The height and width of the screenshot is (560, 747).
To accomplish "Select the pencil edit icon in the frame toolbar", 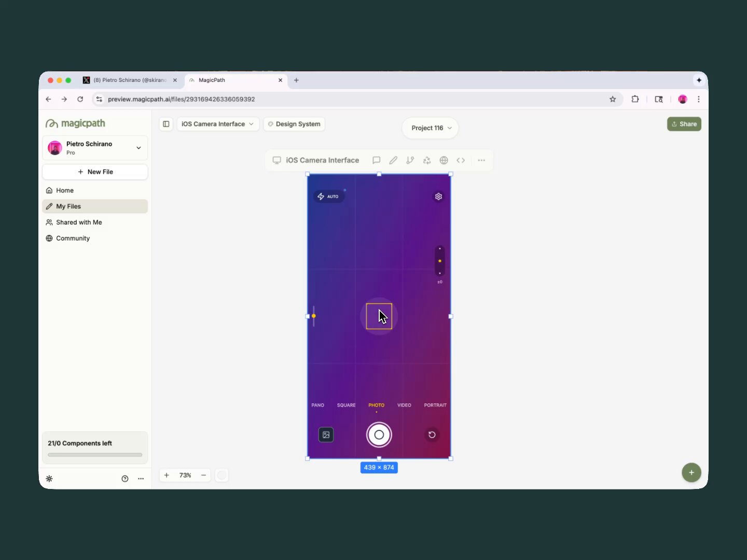I will tap(393, 160).
